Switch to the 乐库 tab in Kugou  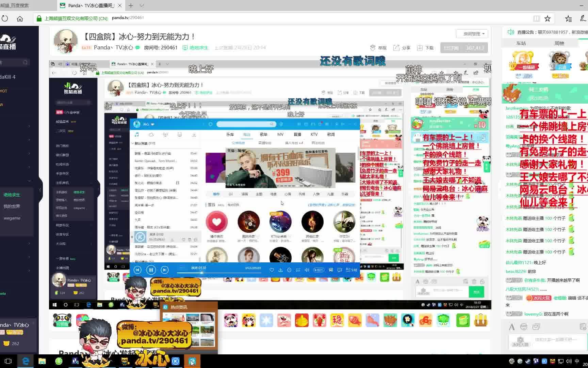point(230,134)
